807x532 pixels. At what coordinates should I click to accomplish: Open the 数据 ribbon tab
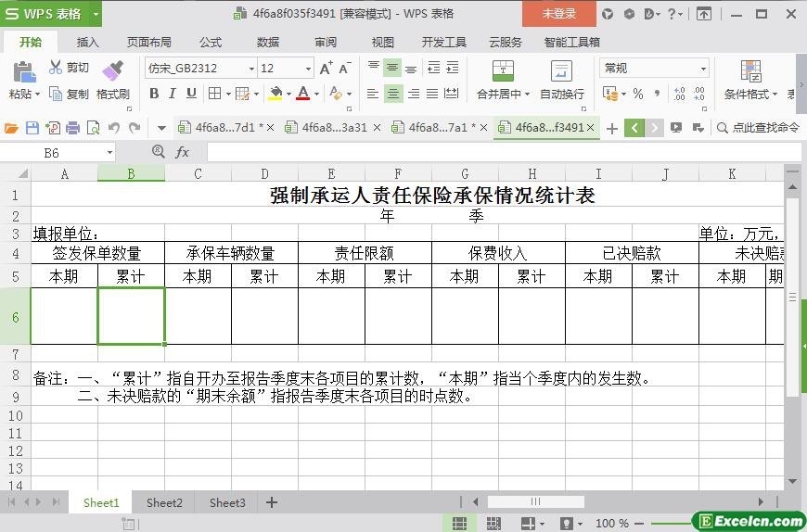[268, 42]
